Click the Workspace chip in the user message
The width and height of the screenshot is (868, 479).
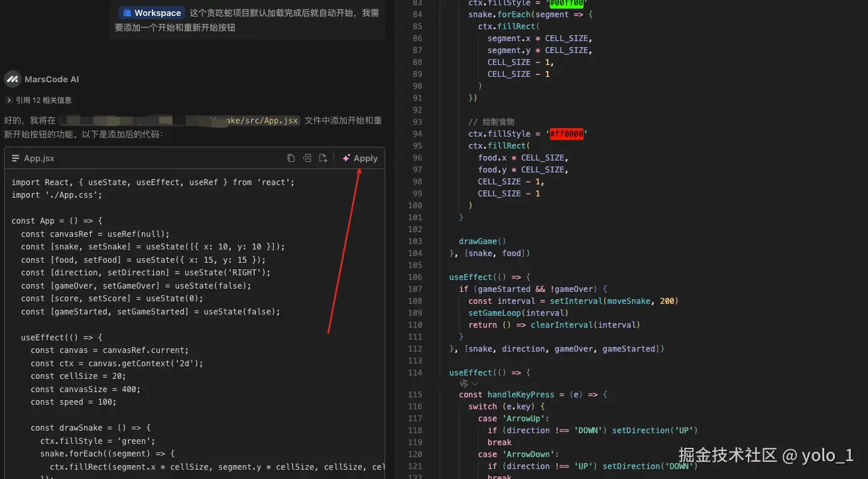(x=152, y=13)
